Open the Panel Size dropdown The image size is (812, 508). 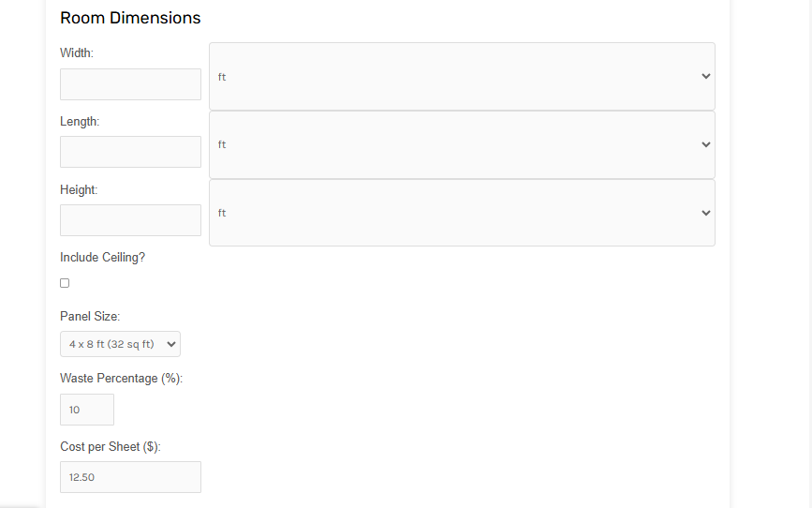pyautogui.click(x=120, y=344)
